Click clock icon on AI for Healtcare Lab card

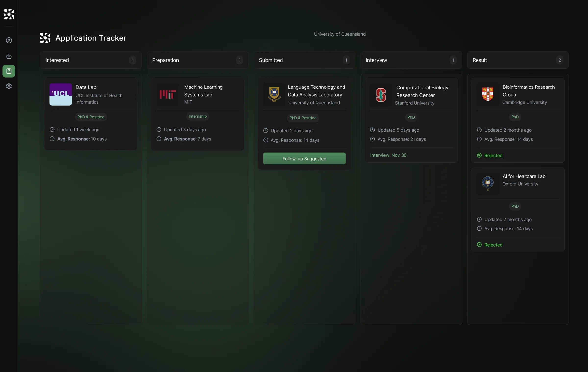point(479,219)
